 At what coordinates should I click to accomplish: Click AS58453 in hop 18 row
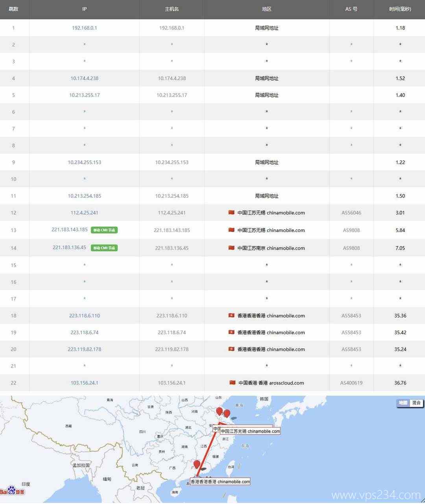point(351,316)
